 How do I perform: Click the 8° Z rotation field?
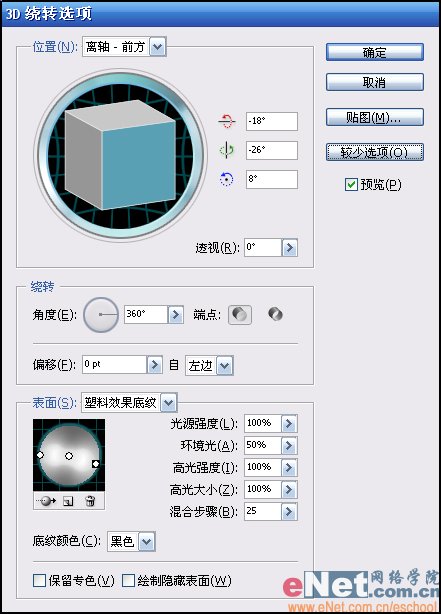272,179
